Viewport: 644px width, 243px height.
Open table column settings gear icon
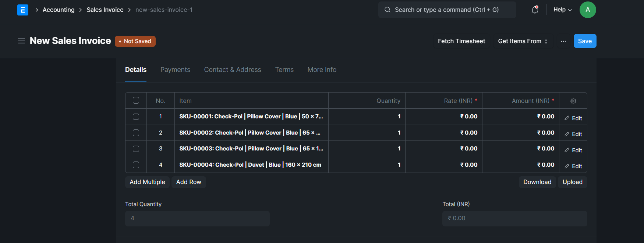(573, 100)
